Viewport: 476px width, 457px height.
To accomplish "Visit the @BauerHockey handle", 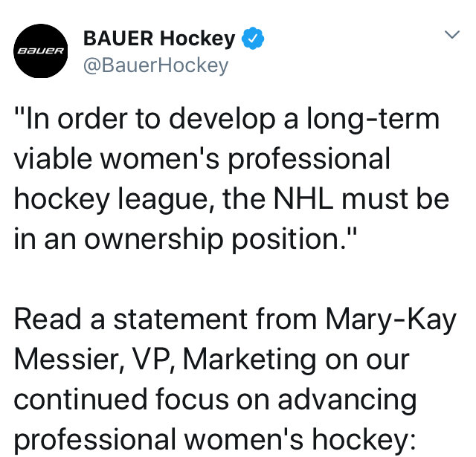I will (155, 65).
